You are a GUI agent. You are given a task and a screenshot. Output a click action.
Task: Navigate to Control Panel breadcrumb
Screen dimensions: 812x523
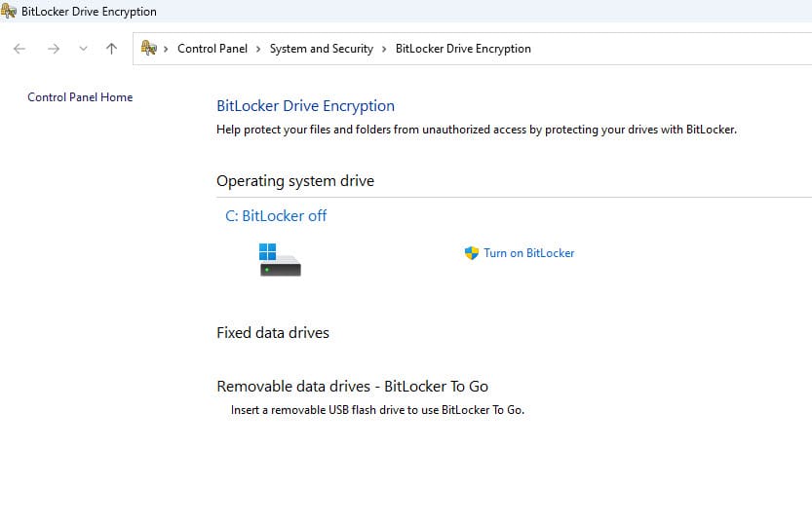[x=213, y=49]
